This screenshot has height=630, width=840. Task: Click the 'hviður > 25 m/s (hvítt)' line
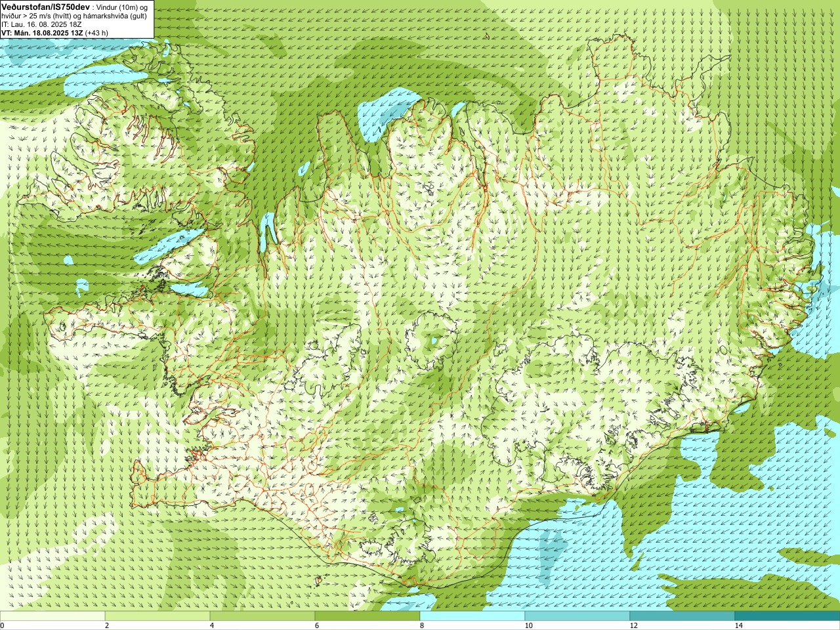37,15
